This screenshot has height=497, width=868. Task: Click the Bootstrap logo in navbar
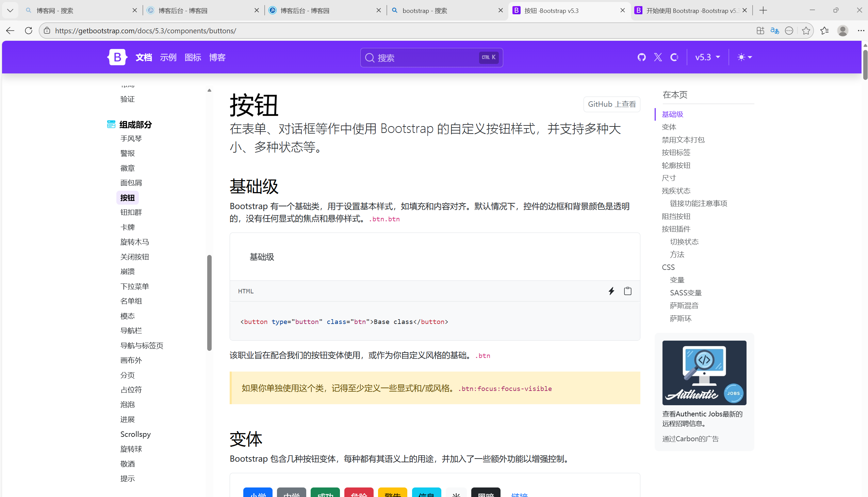(x=117, y=57)
